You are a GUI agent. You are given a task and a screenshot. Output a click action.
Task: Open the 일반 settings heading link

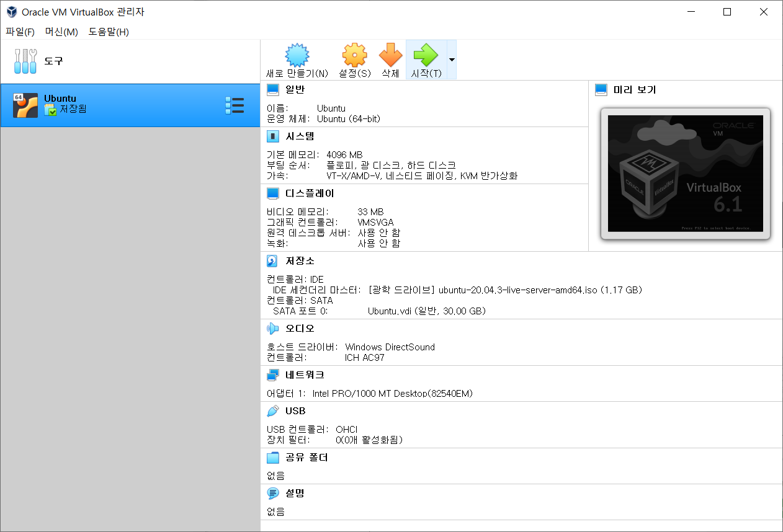click(x=295, y=90)
